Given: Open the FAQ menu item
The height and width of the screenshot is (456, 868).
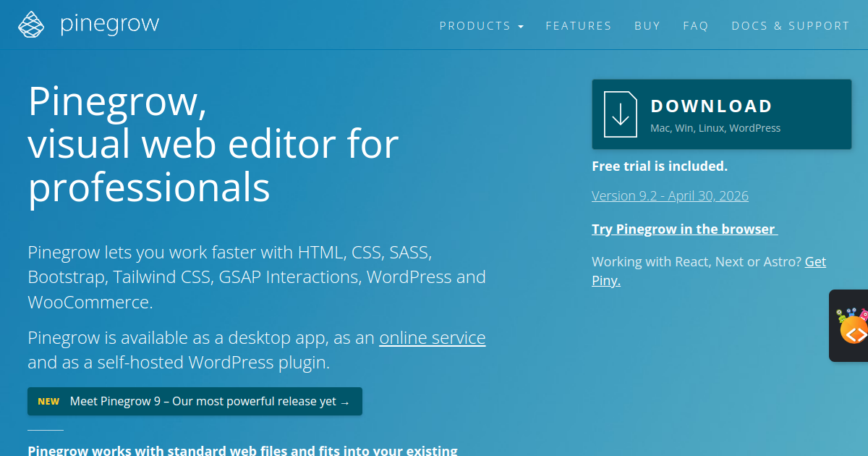Looking at the screenshot, I should tap(696, 25).
